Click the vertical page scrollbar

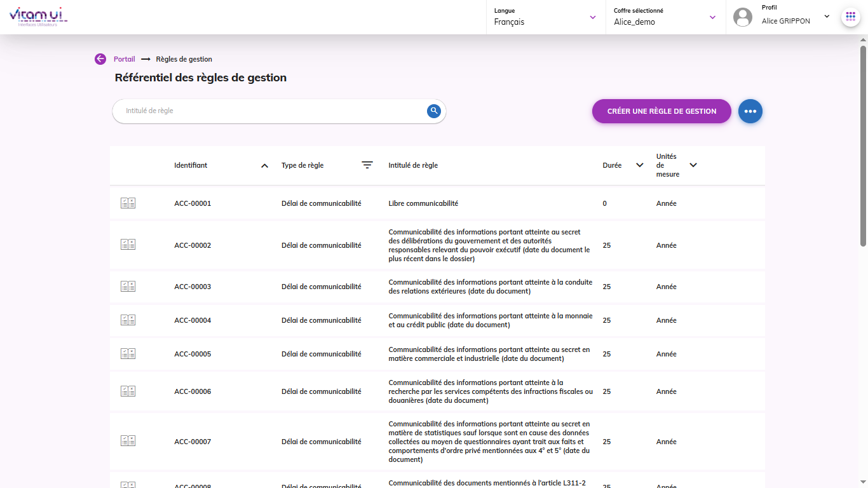tap(863, 146)
